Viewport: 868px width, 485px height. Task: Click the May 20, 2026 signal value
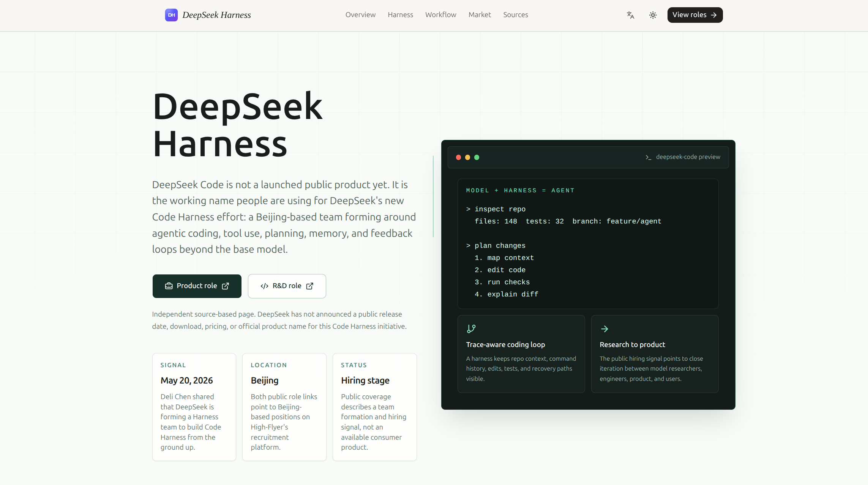tap(186, 380)
